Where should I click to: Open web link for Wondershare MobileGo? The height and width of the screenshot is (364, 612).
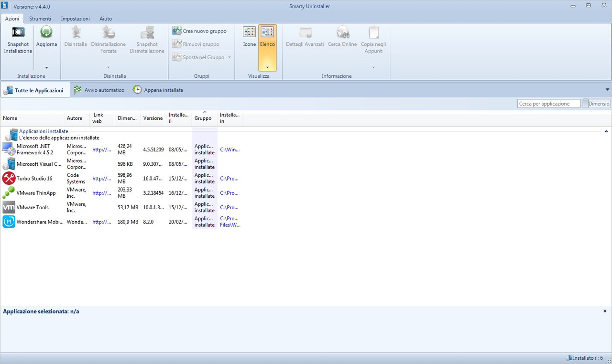pyautogui.click(x=102, y=222)
